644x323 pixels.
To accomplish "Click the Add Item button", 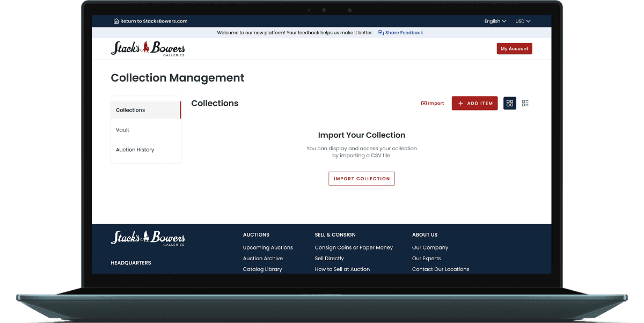I will pyautogui.click(x=474, y=103).
